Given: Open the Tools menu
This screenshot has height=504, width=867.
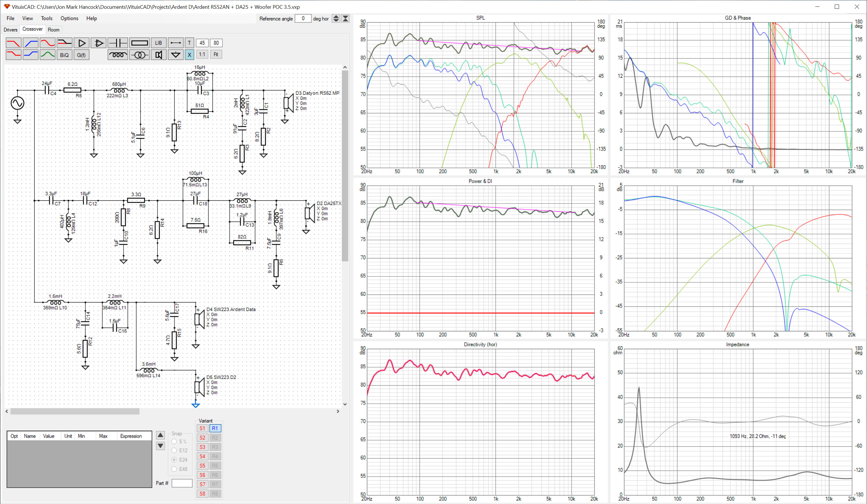Looking at the screenshot, I should [x=47, y=18].
